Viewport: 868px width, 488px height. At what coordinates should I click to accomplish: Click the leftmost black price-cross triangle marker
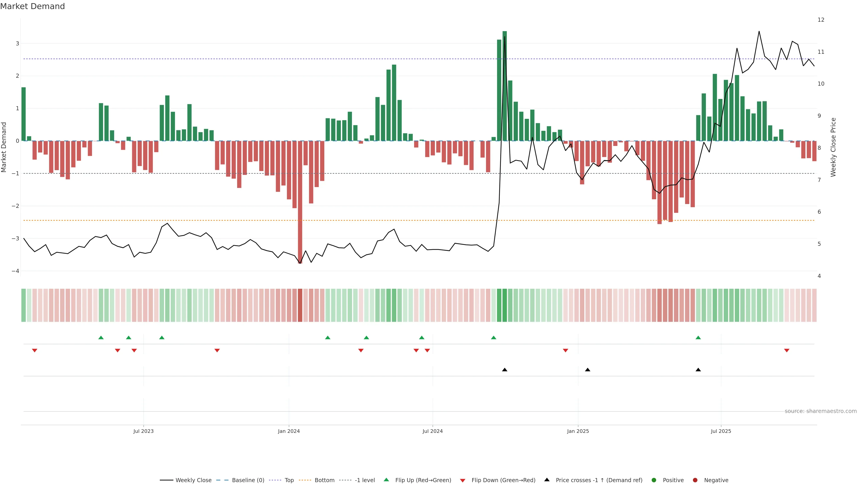505,370
